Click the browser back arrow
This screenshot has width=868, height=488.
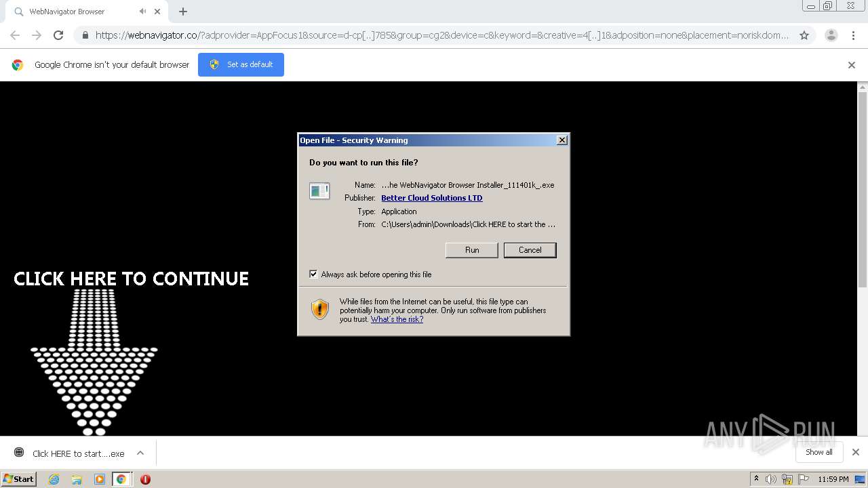tap(15, 35)
